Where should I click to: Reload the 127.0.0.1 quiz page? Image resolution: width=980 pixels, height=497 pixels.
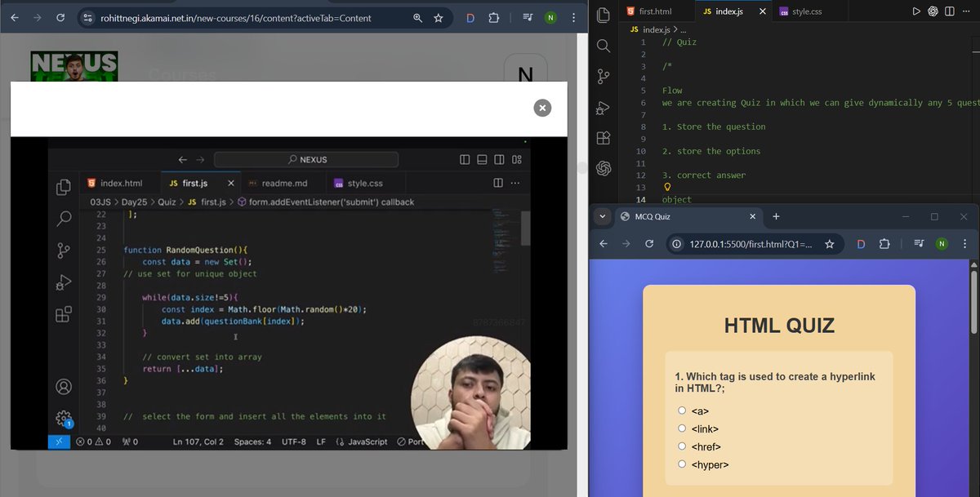649,243
